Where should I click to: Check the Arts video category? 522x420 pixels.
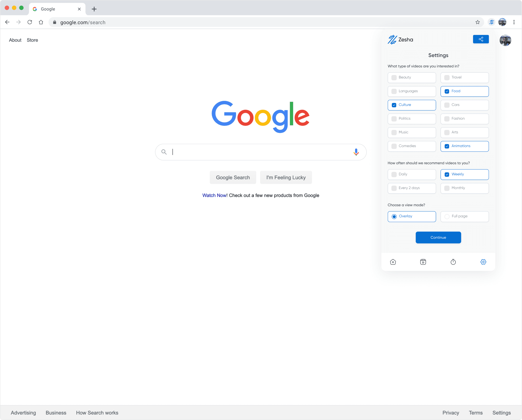tap(464, 132)
